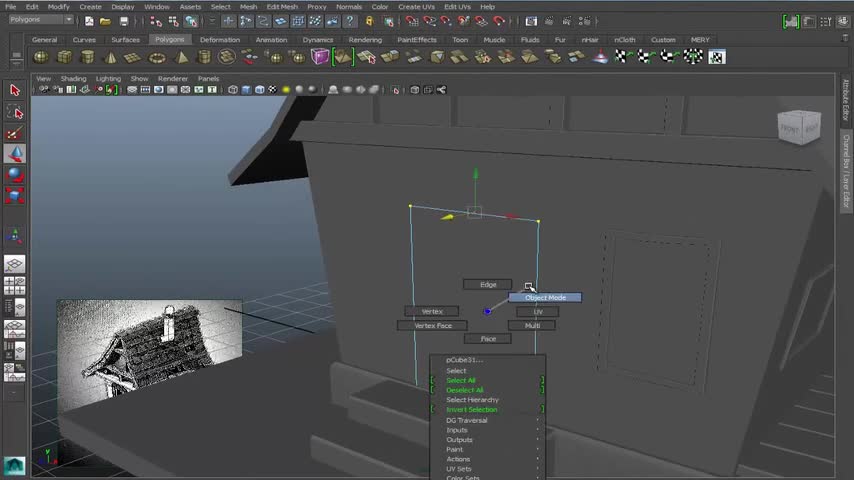Screen dimensions: 854x480
Task: Open the Edit Mesh menu
Action: (x=282, y=7)
